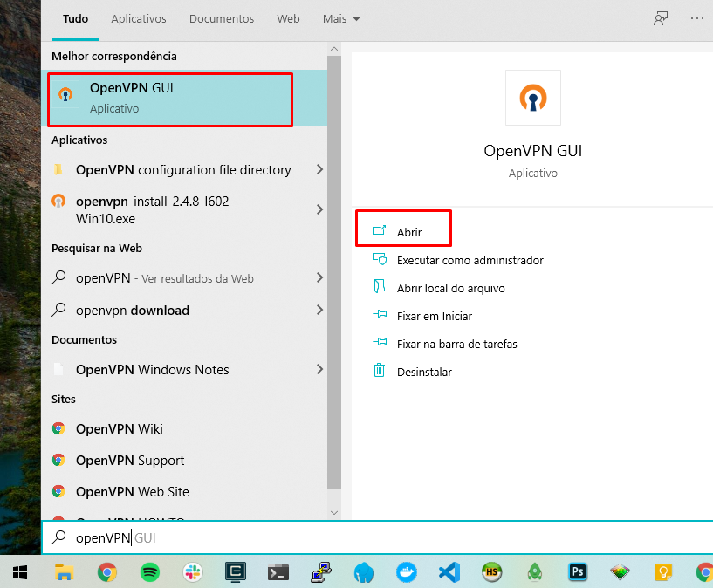Click the openVPN search input box
Viewport: 713px width, 588px height.
pos(377,537)
